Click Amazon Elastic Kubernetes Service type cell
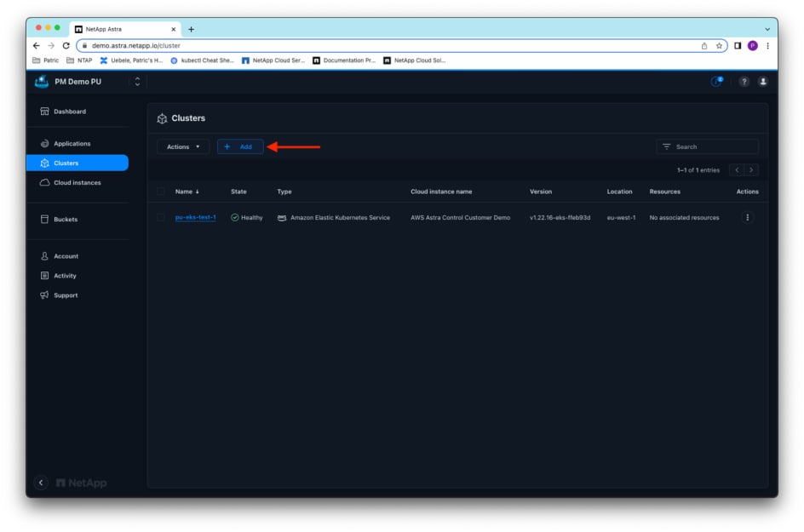This screenshot has height=532, width=804. (334, 217)
